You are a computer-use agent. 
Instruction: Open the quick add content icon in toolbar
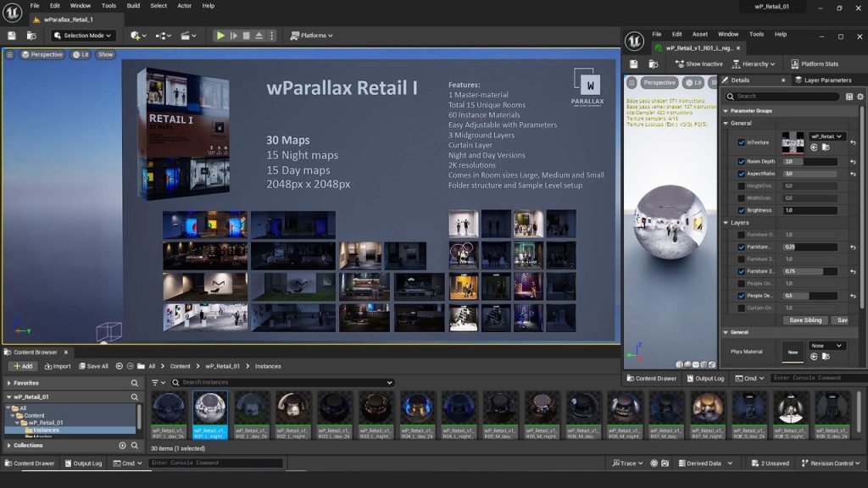(137, 36)
